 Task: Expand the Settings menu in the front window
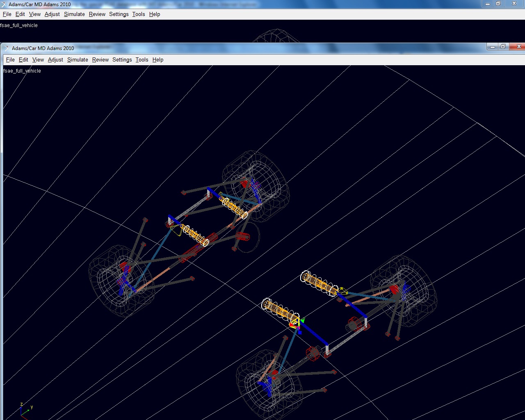[x=122, y=60]
